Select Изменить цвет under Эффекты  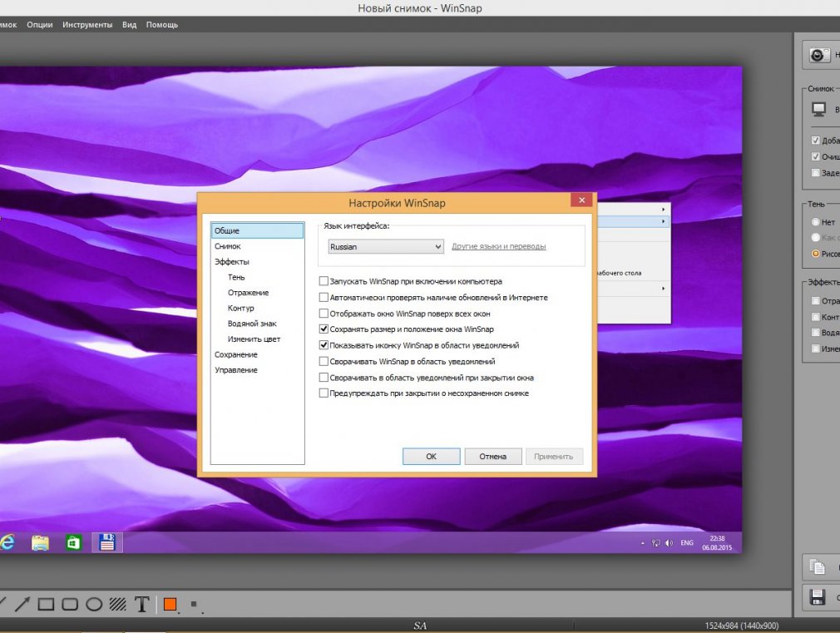[x=254, y=339]
